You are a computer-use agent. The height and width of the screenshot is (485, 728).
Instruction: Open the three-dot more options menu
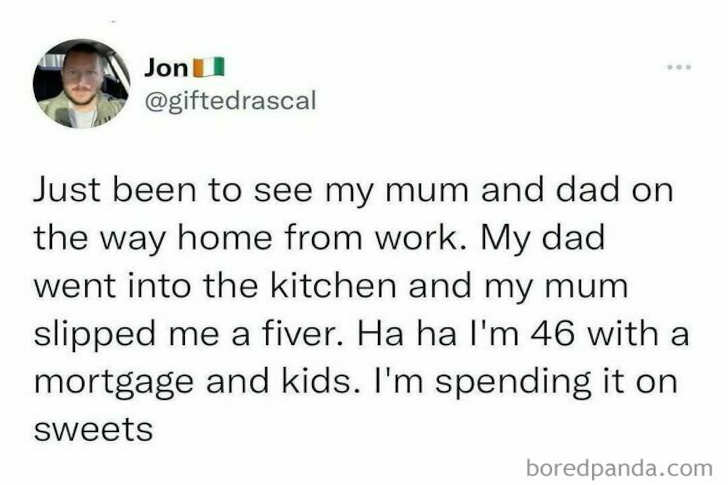679,66
